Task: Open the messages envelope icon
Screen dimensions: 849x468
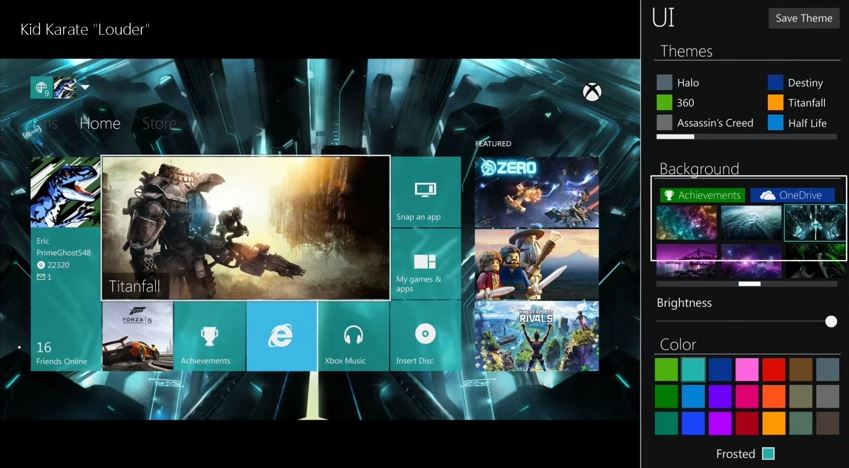Action: click(x=41, y=277)
